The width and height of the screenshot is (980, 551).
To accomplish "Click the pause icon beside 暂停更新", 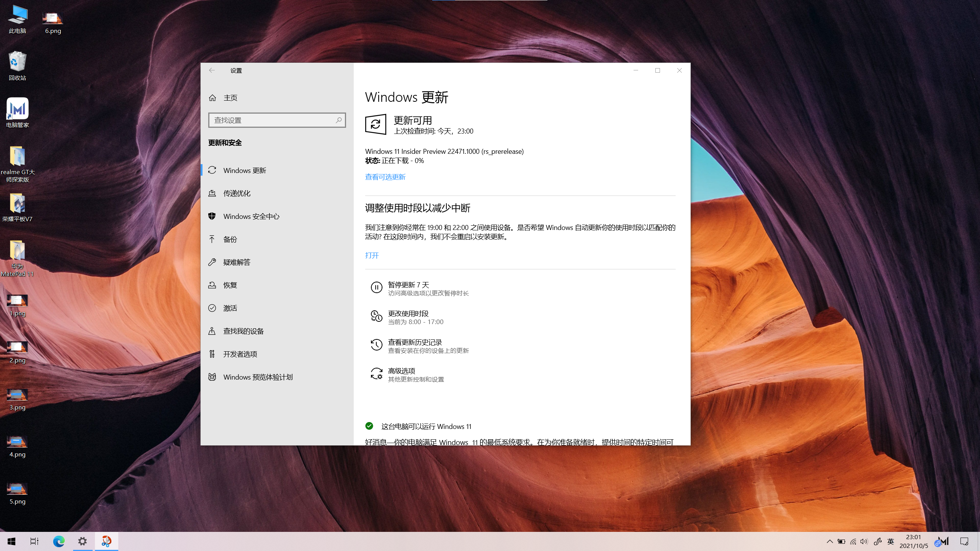I will point(376,287).
